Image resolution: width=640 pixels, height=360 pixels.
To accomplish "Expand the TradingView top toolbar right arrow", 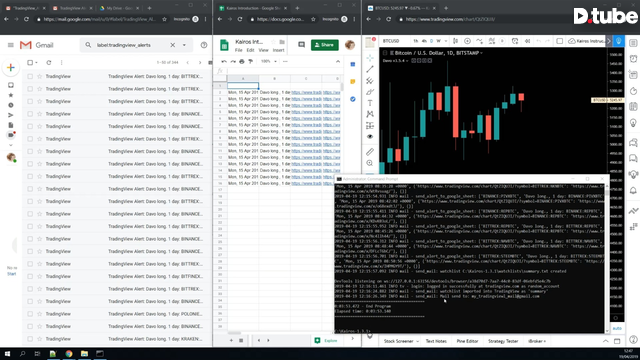I will coord(609,41).
